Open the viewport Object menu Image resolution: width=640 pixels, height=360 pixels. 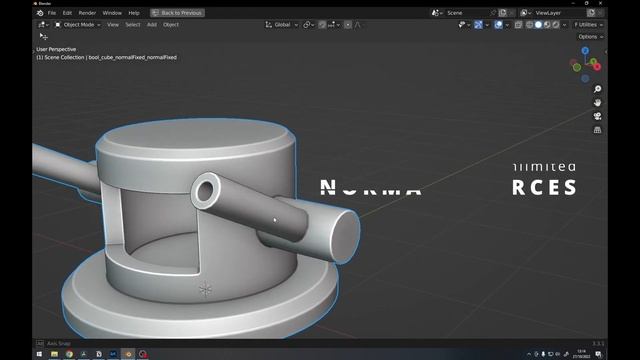pyautogui.click(x=171, y=25)
